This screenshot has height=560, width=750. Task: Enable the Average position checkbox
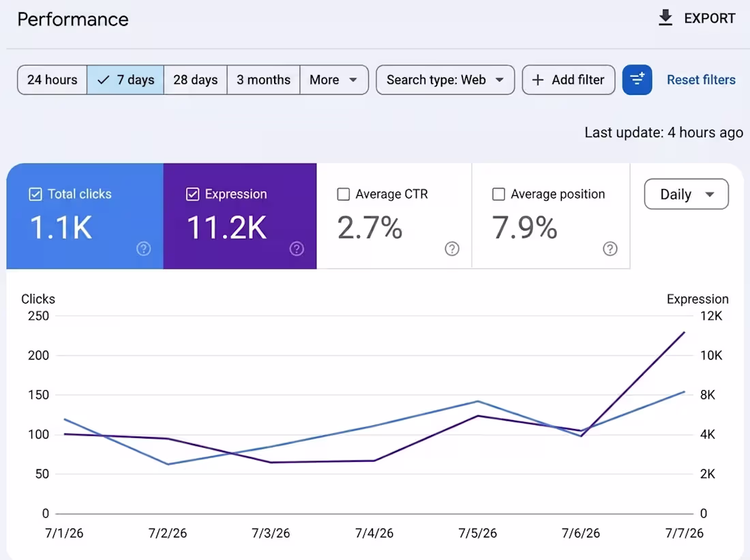(x=498, y=194)
